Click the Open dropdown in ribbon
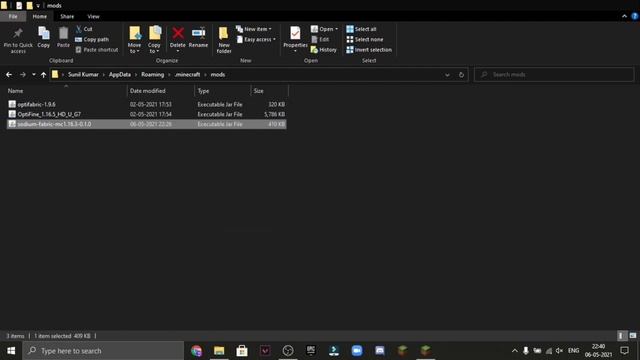 [324, 29]
